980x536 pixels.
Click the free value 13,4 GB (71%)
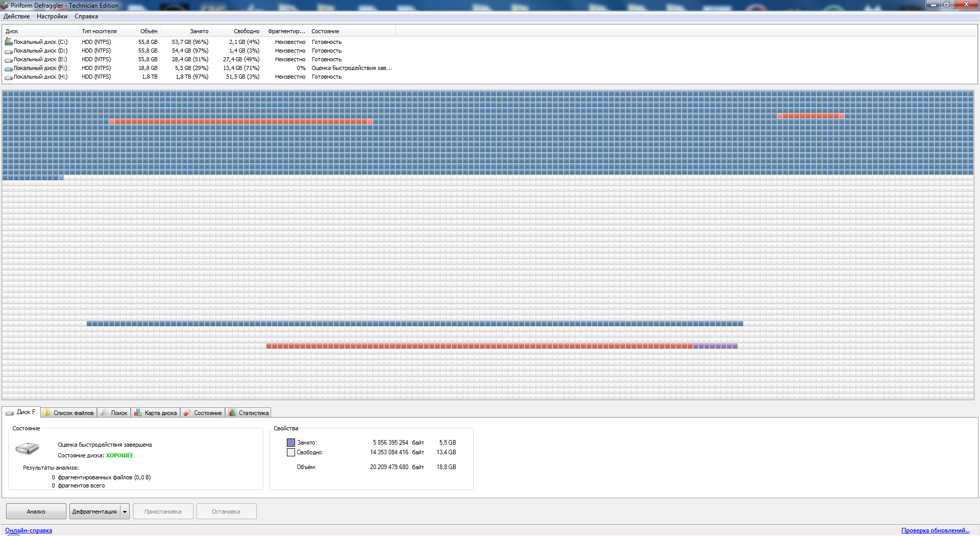tap(241, 68)
